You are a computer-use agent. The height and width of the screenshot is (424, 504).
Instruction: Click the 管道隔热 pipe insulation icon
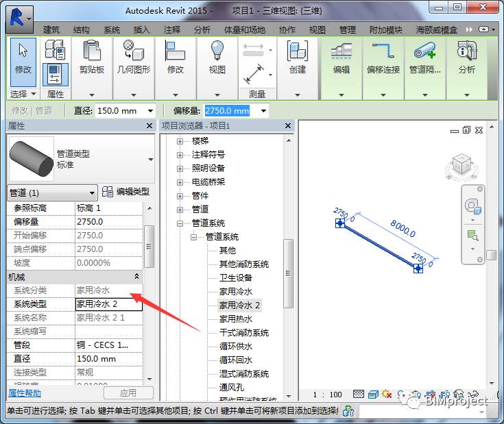click(x=424, y=51)
